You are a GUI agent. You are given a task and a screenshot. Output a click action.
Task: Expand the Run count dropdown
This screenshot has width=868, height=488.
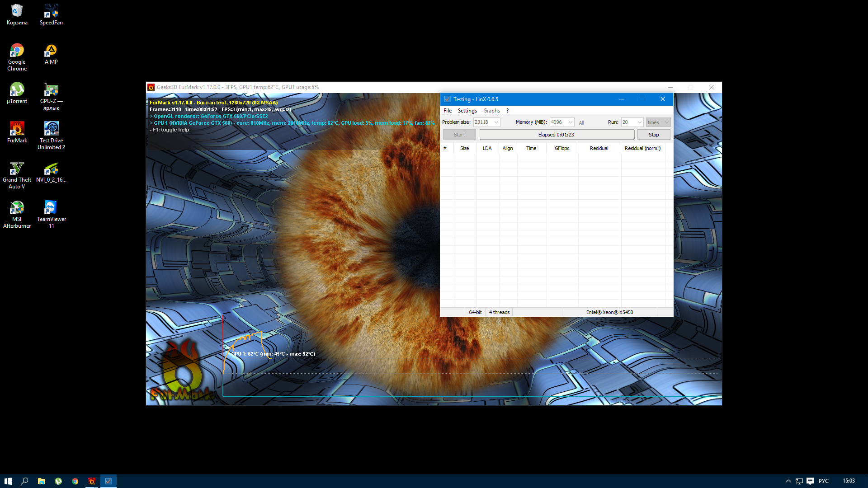pos(639,122)
